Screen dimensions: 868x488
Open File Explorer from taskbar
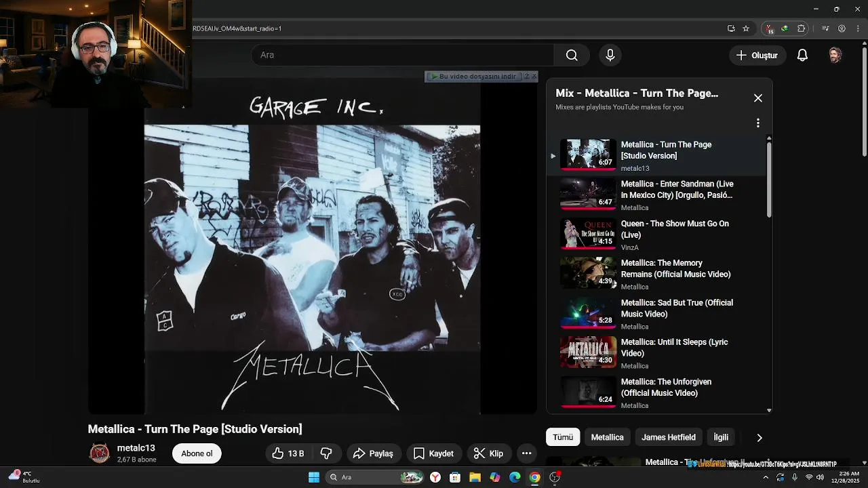(x=475, y=477)
